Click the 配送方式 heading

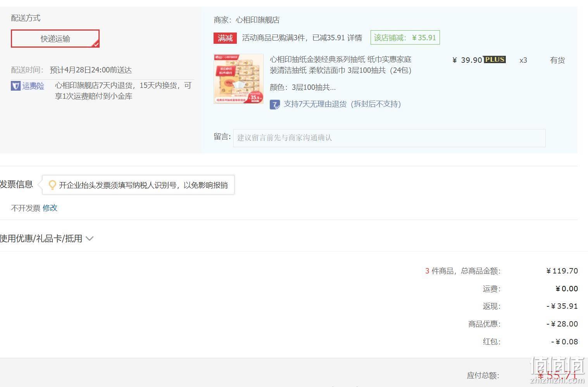click(26, 18)
